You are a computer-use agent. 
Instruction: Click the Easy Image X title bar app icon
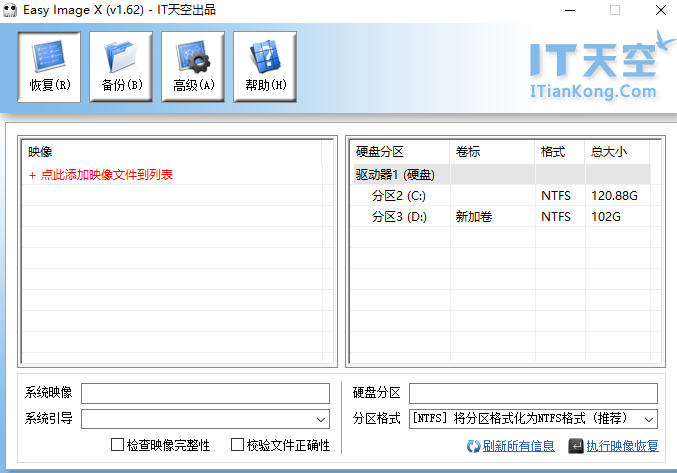[10, 10]
